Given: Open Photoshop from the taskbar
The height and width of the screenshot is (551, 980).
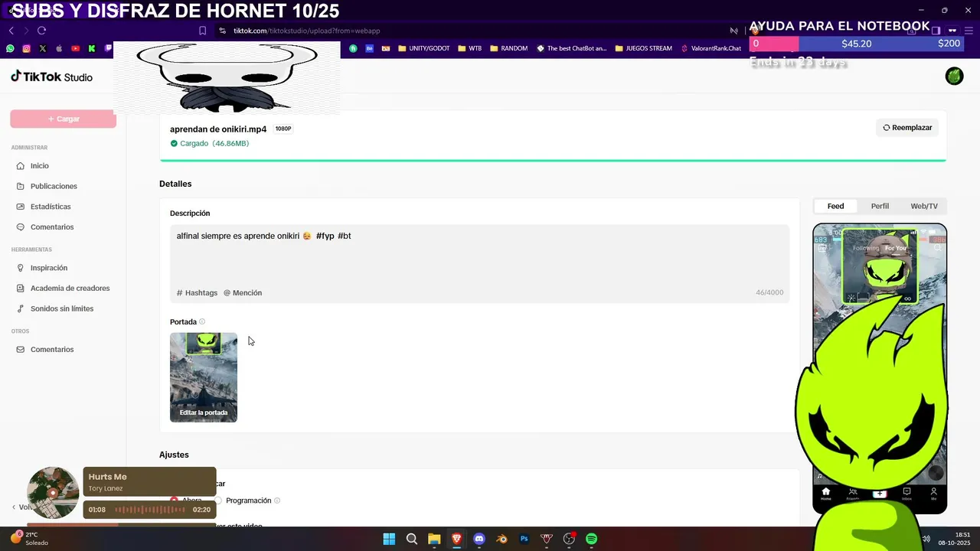Looking at the screenshot, I should coord(524,539).
